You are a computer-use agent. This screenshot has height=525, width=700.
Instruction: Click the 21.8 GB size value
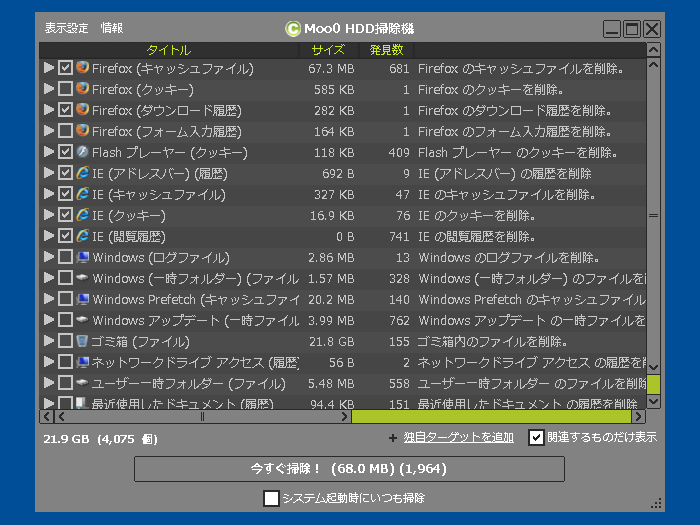click(332, 342)
